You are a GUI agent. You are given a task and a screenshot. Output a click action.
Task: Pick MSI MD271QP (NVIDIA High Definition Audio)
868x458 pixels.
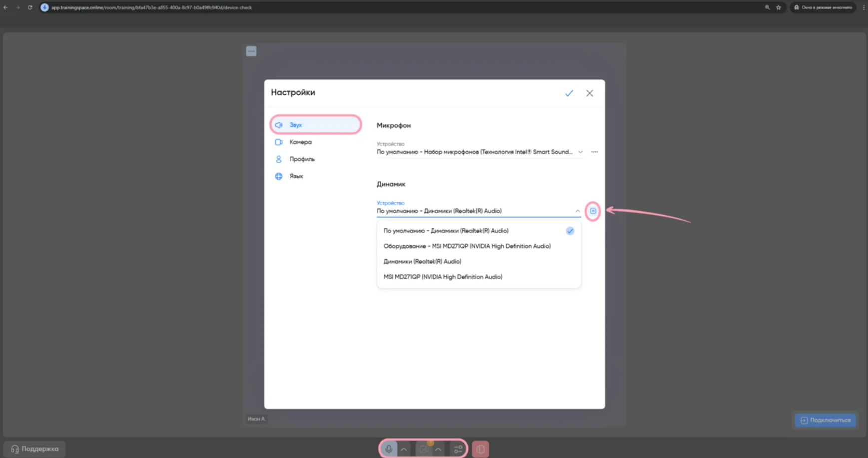pyautogui.click(x=442, y=277)
